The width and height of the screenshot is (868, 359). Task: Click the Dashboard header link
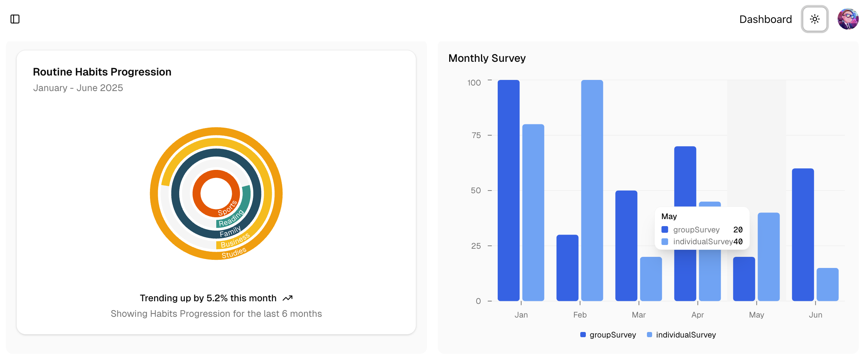pyautogui.click(x=765, y=19)
